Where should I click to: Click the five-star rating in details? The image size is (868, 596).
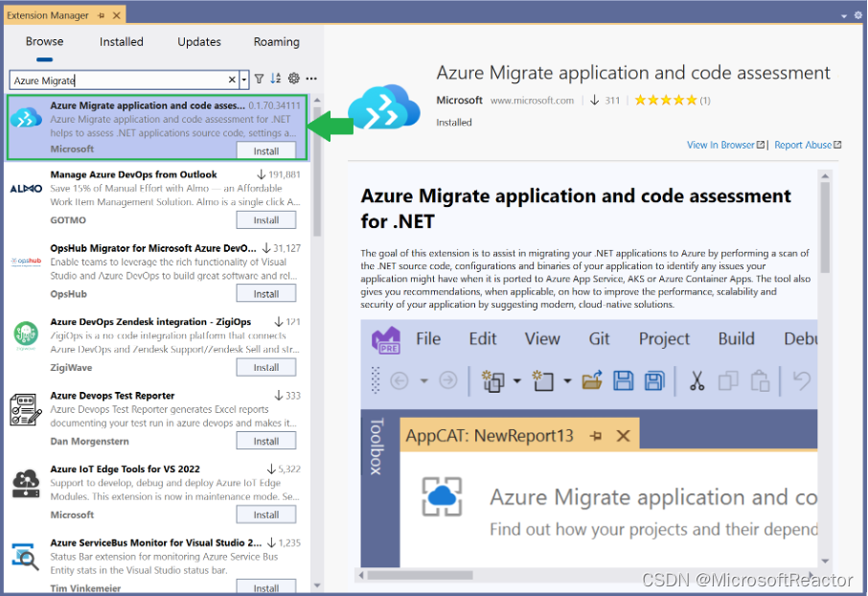point(666,101)
